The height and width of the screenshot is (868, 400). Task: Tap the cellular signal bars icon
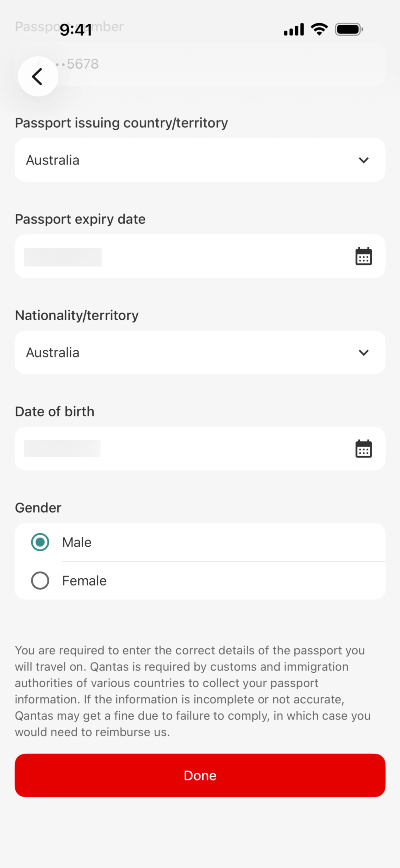(293, 30)
